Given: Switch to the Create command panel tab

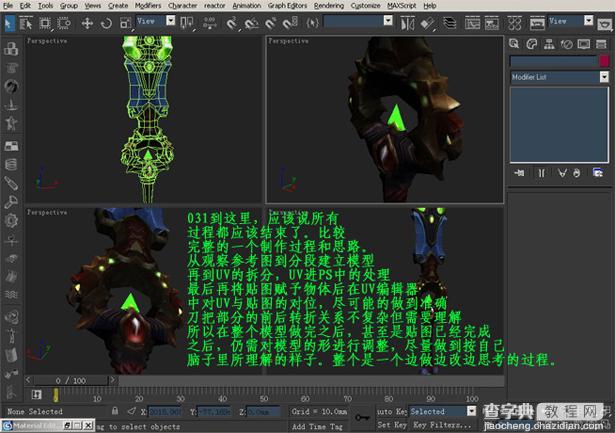Looking at the screenshot, I should 514,44.
